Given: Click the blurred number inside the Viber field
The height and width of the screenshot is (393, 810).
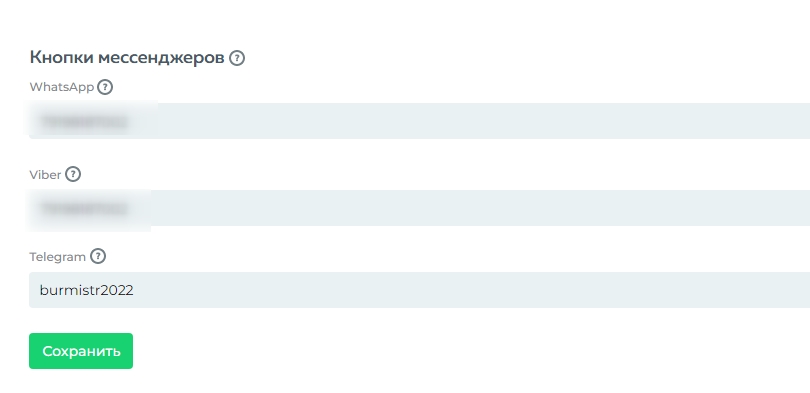Looking at the screenshot, I should tap(84, 209).
